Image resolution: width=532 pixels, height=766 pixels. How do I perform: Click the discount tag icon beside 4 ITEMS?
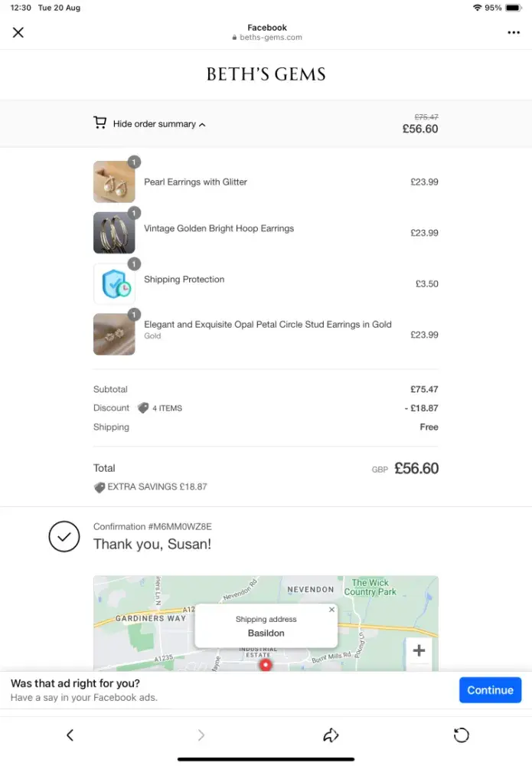tap(143, 408)
